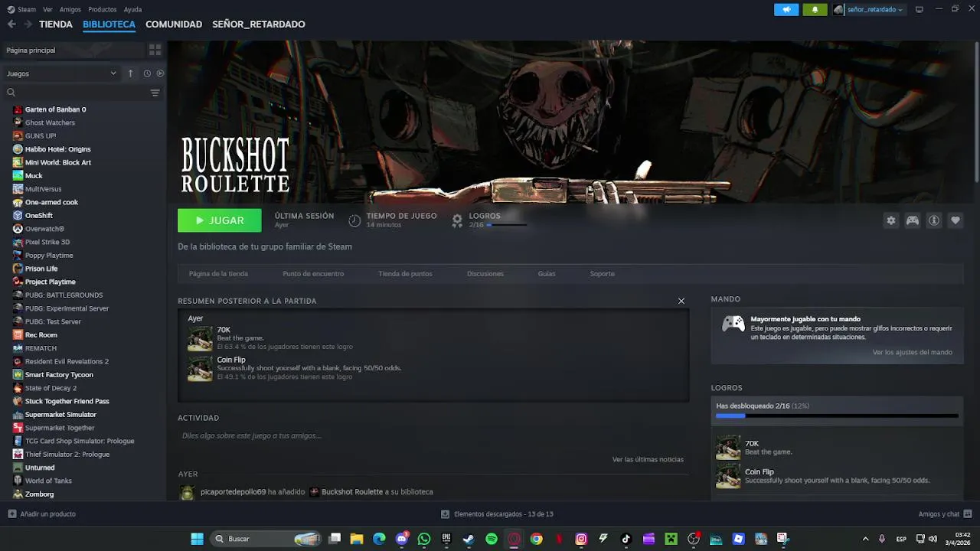Open Página de la tienda link
The width and height of the screenshot is (980, 551).
click(218, 274)
